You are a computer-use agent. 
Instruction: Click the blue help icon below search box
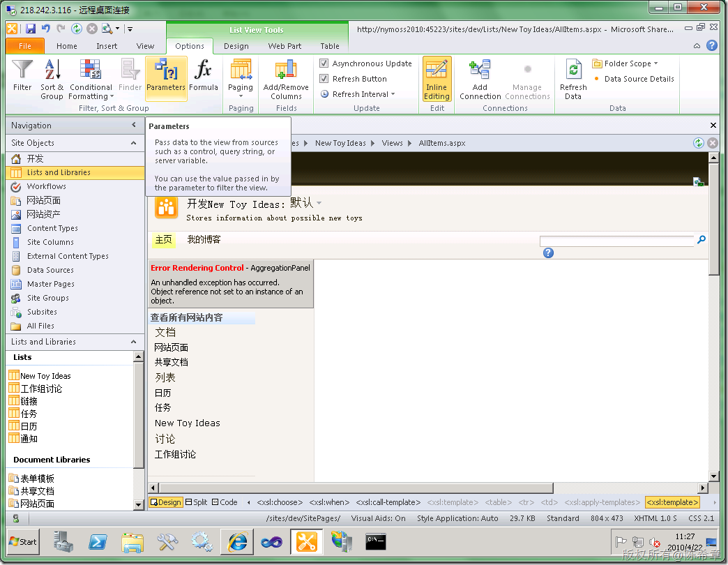click(548, 253)
